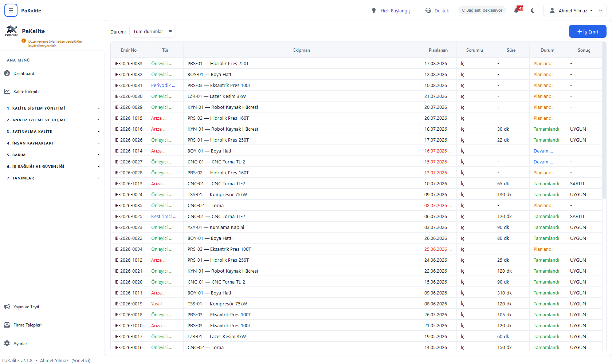Sort by Planlanan column header
612x364 pixels.
438,50
